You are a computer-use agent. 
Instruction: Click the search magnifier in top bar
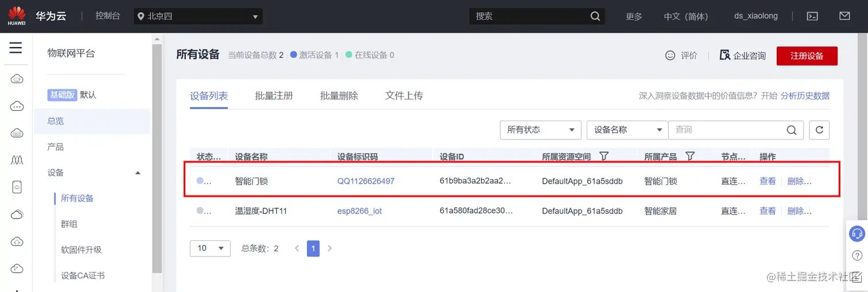tap(595, 16)
